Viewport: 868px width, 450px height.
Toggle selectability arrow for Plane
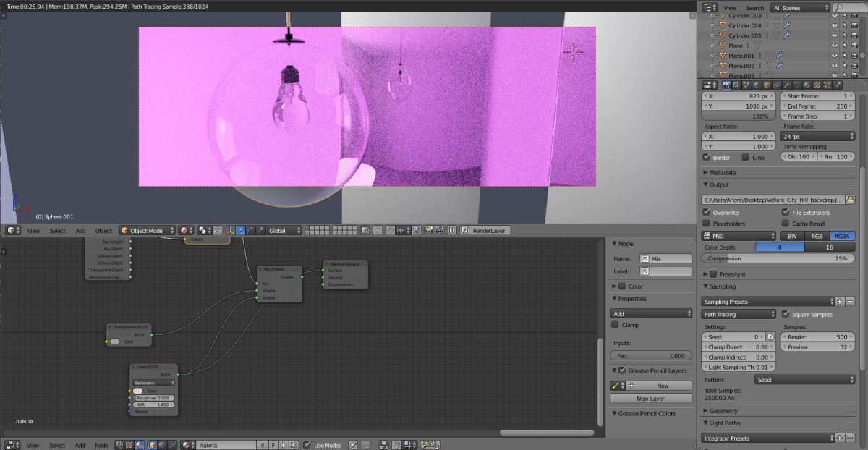coord(844,46)
